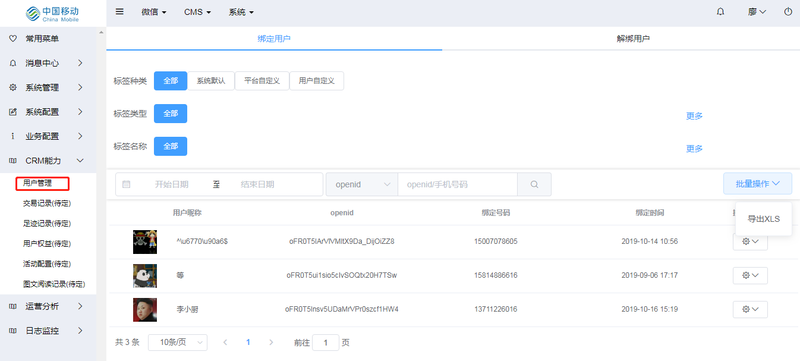Click the 结束日期 end date field
The width and height of the screenshot is (800, 361).
(258, 185)
